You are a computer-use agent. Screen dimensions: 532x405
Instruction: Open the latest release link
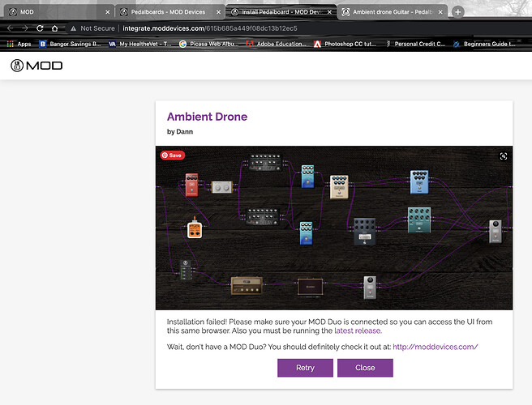point(358,330)
